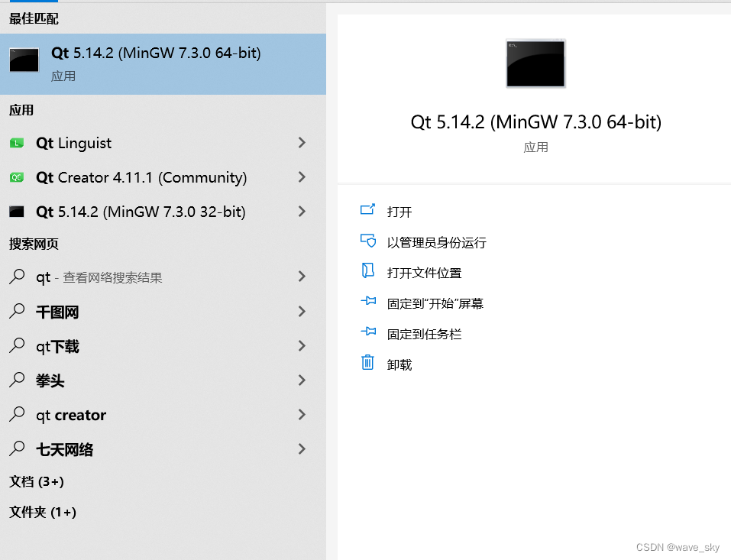
Task: Click the Qt 64-bit console icon in best match
Action: pos(24,60)
